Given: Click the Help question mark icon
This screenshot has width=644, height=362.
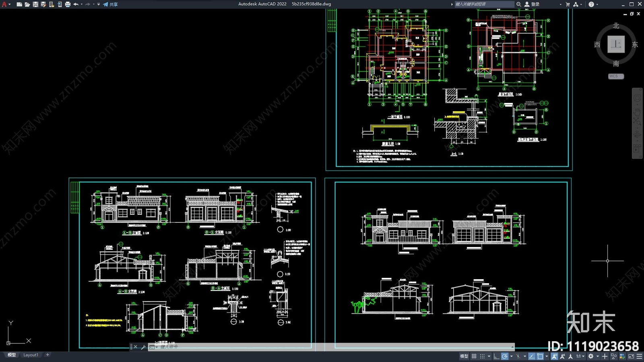Looking at the screenshot, I should click(x=591, y=4).
